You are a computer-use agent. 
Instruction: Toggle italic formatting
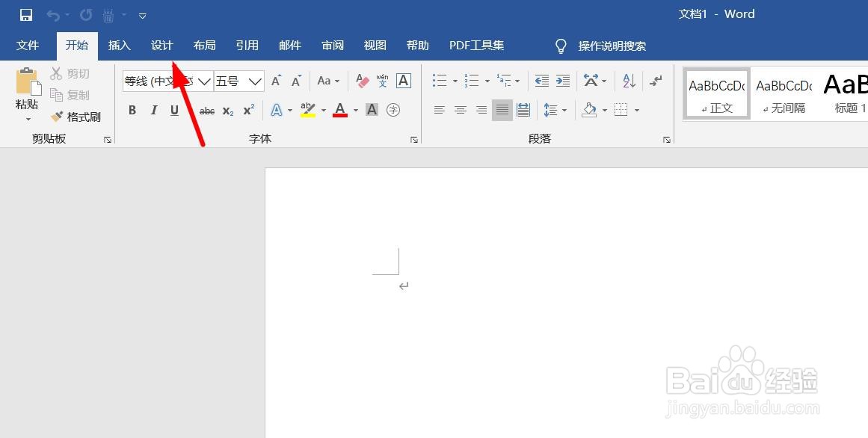pos(154,110)
